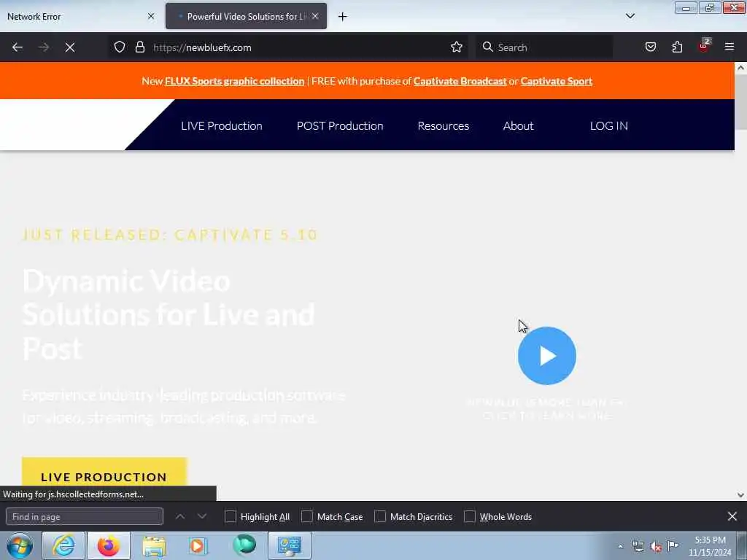Viewport: 747px width, 560px height.
Task: Enable the Match Diacritics checkbox
Action: [x=379, y=516]
